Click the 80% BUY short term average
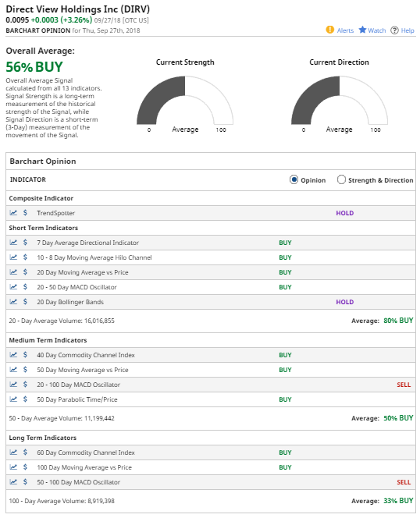The height and width of the screenshot is (518, 420). point(398,321)
